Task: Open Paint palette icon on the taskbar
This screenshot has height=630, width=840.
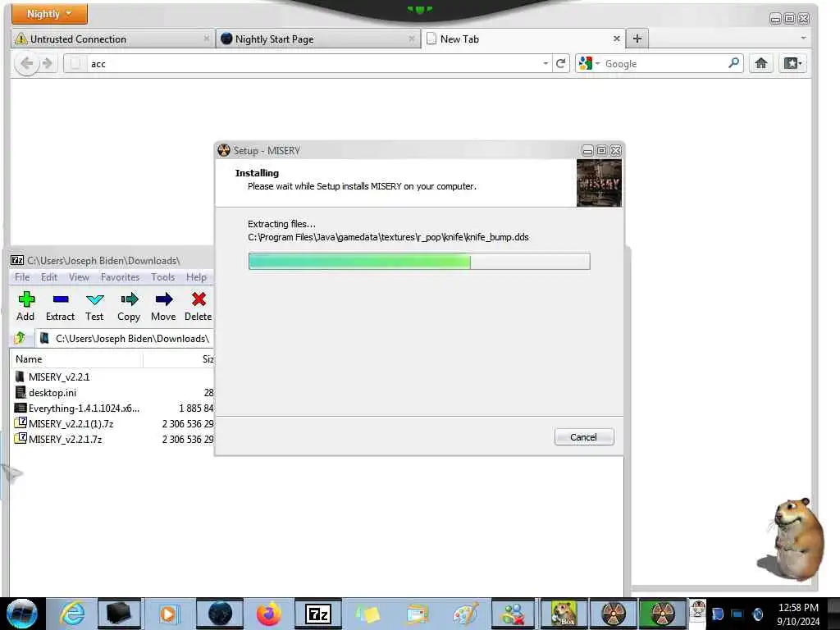Action: 465,614
